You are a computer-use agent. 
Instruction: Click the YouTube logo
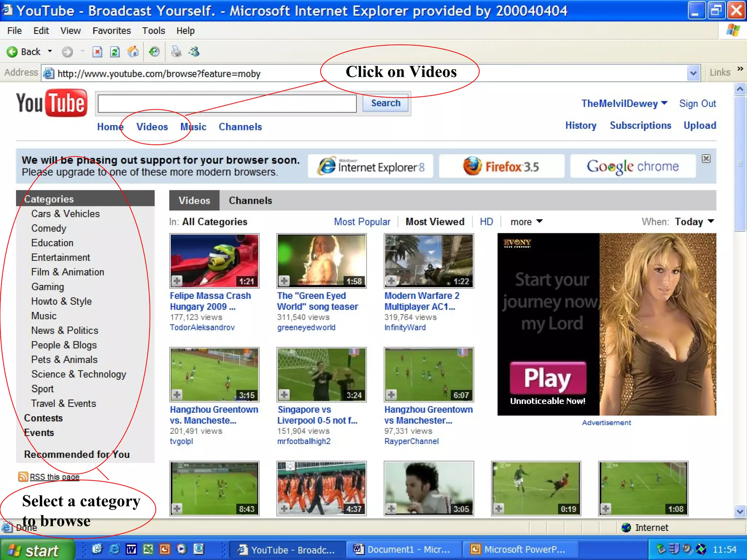[51, 103]
